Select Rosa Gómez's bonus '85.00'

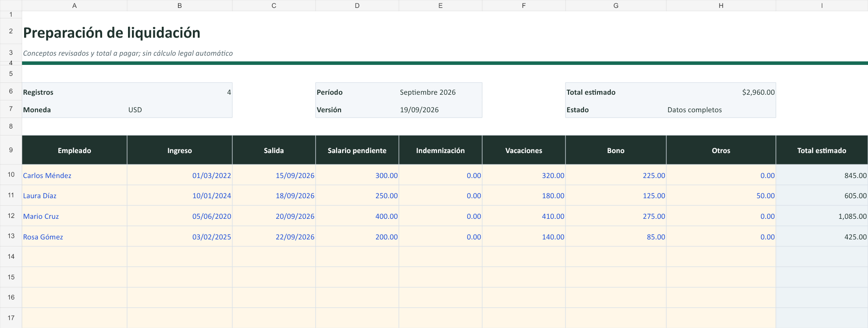[616, 237]
